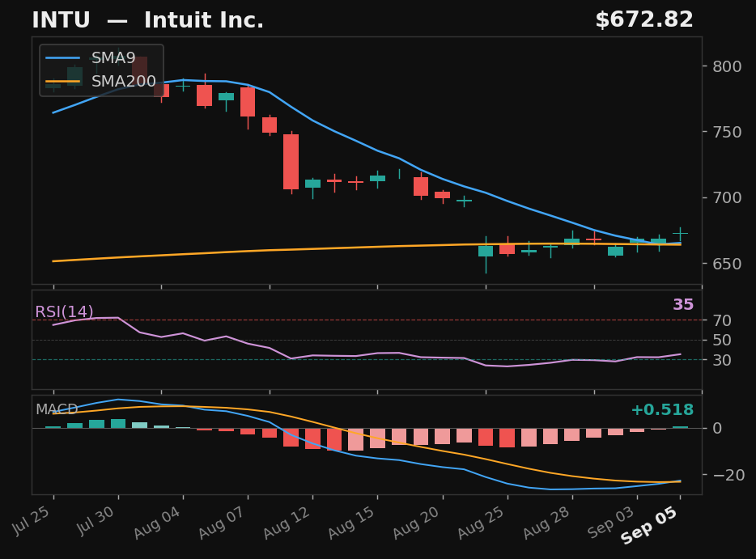The width and height of the screenshot is (756, 559).
Task: Click the RSI 50 axis label
Action: click(x=722, y=340)
